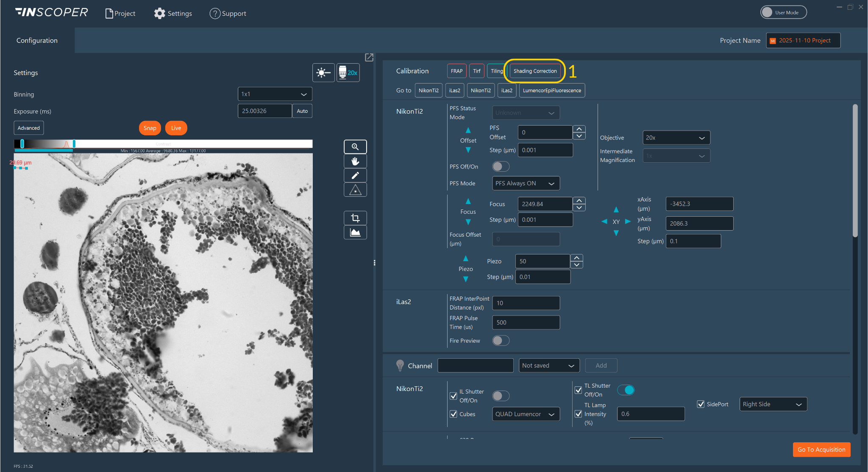Viewport: 868px width, 472px height.
Task: Click the crop tool icon
Action: coord(355,218)
